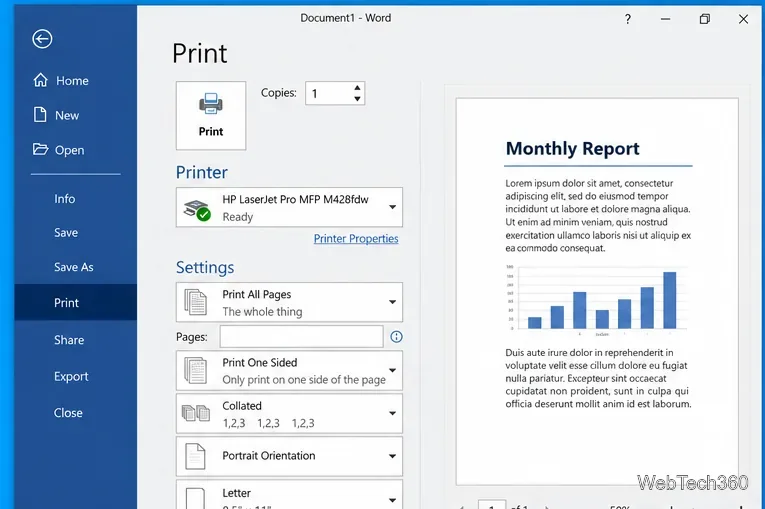Minimize the Word window
The height and width of the screenshot is (509, 765).
(x=665, y=19)
